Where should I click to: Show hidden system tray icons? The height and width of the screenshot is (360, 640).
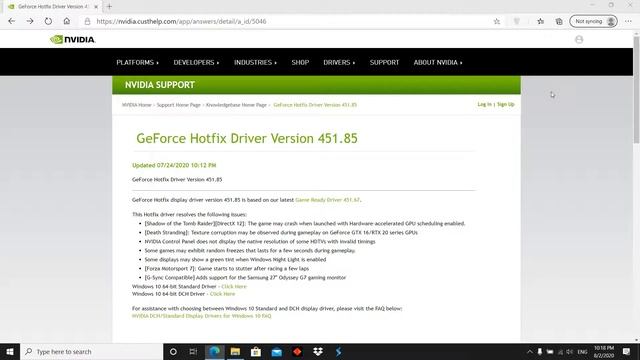[529, 351]
